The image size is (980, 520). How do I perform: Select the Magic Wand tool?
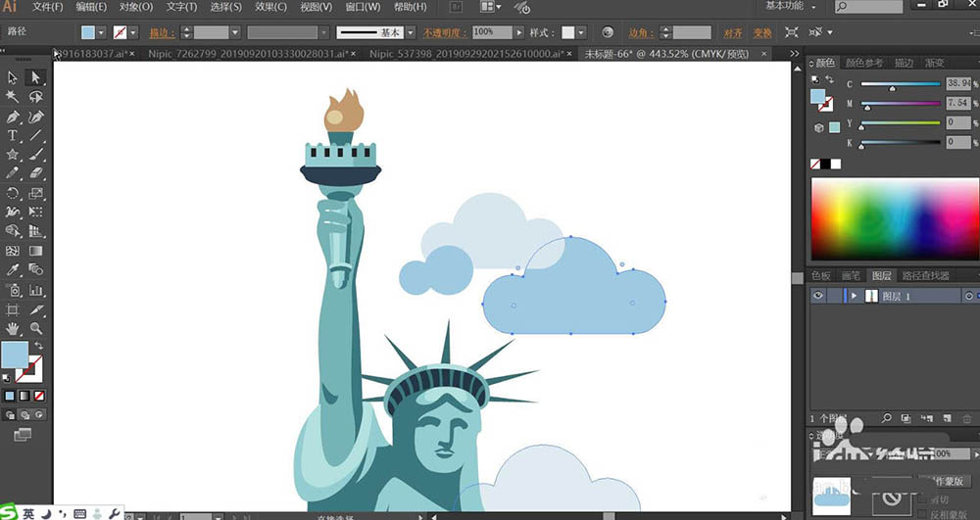click(x=13, y=97)
